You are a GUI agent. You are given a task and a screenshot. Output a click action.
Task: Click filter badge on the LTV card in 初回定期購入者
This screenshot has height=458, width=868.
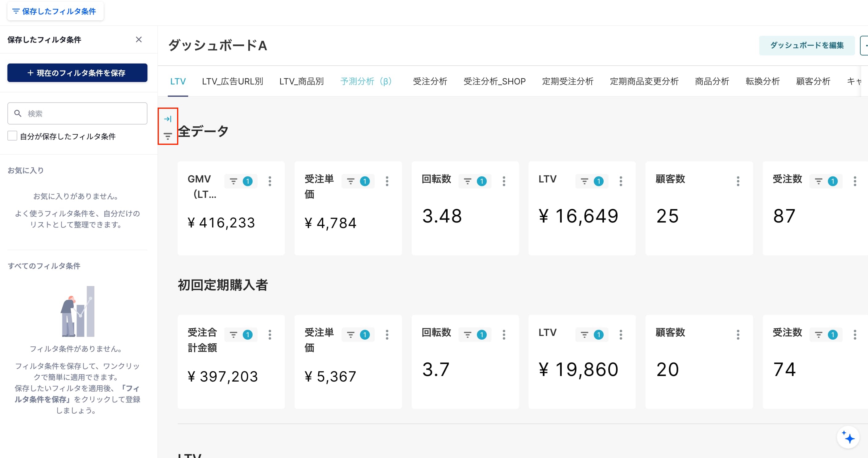[x=592, y=335]
